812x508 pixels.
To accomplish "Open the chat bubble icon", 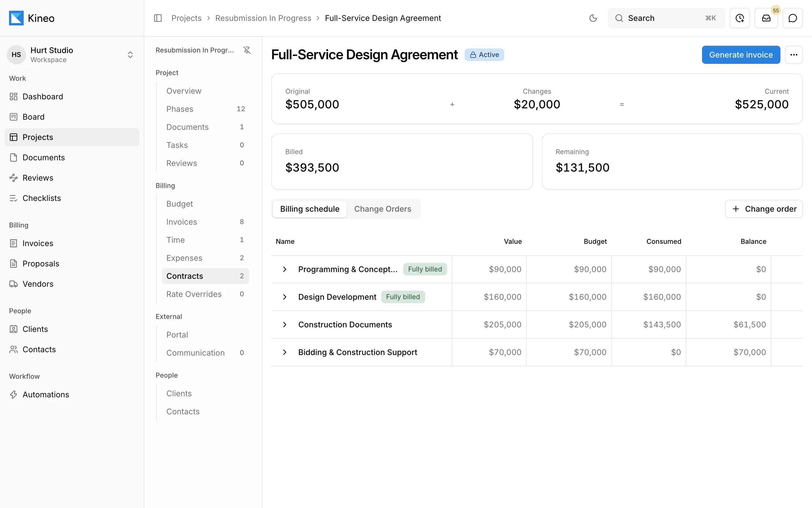I will [x=793, y=18].
